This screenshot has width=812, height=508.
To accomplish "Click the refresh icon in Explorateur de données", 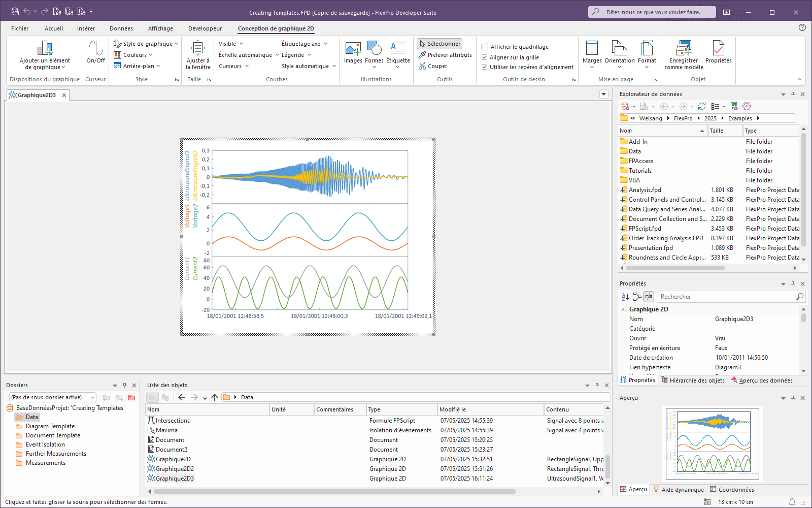I will pos(702,106).
